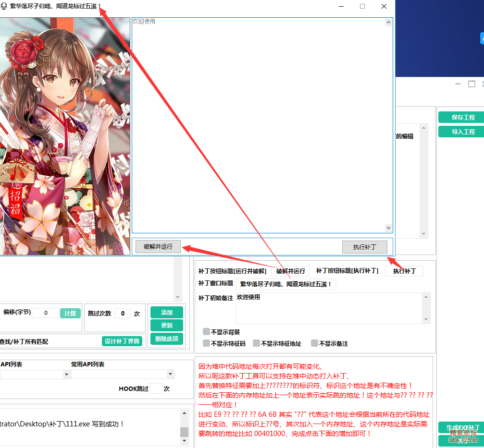Image resolution: width=484 pixels, height=448 pixels.
Task: Click the skull app icon in the title bar
Action: [x=3, y=6]
